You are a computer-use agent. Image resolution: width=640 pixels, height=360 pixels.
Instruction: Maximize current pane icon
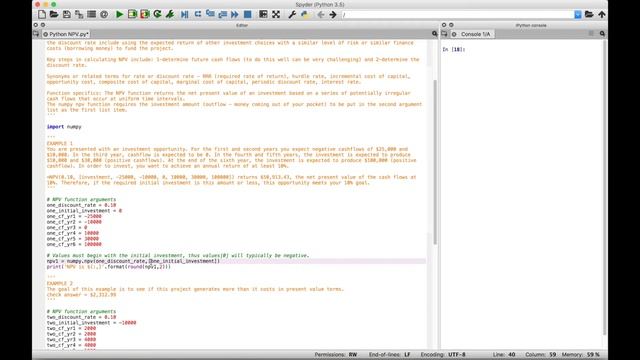263,14
